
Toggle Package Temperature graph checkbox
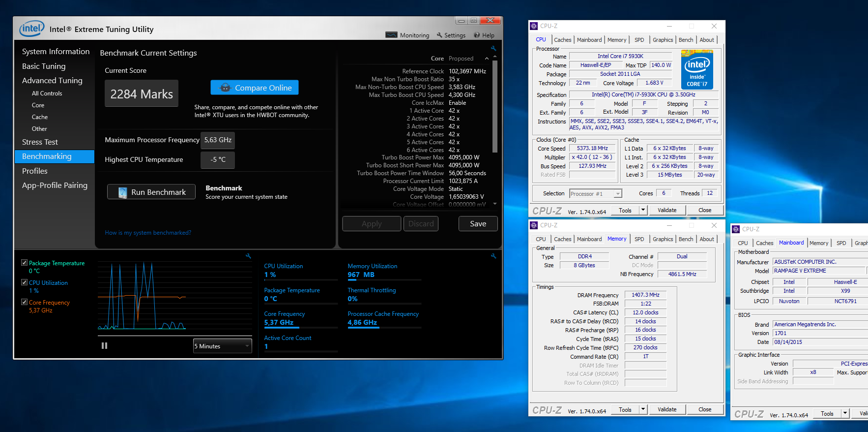click(x=24, y=263)
